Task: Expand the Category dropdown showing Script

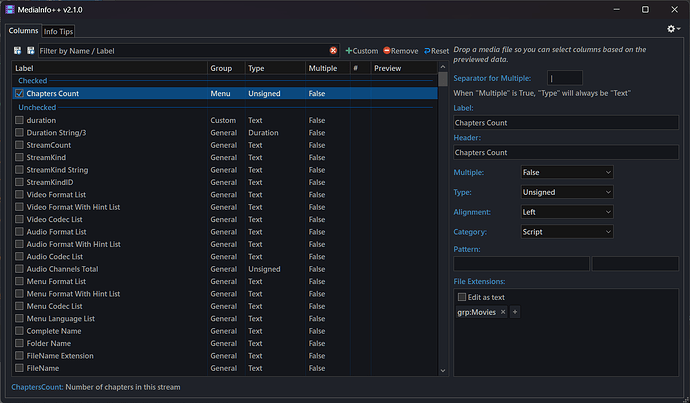Action: (566, 231)
